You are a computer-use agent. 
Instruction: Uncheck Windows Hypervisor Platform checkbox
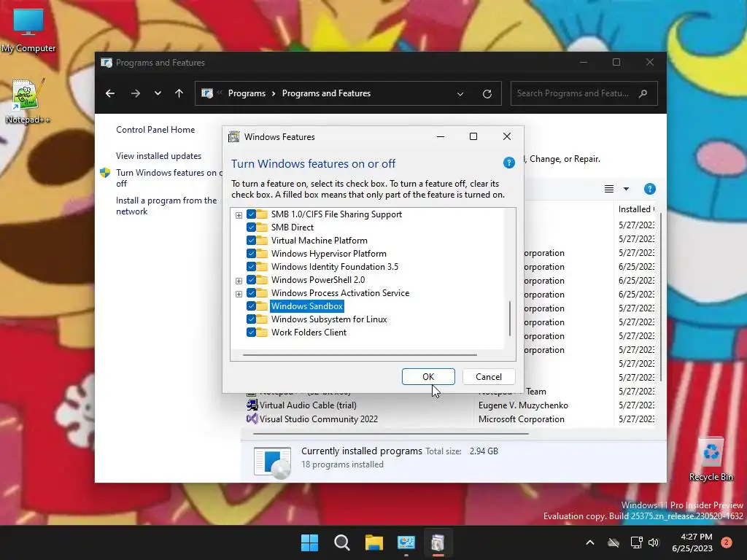coord(251,253)
